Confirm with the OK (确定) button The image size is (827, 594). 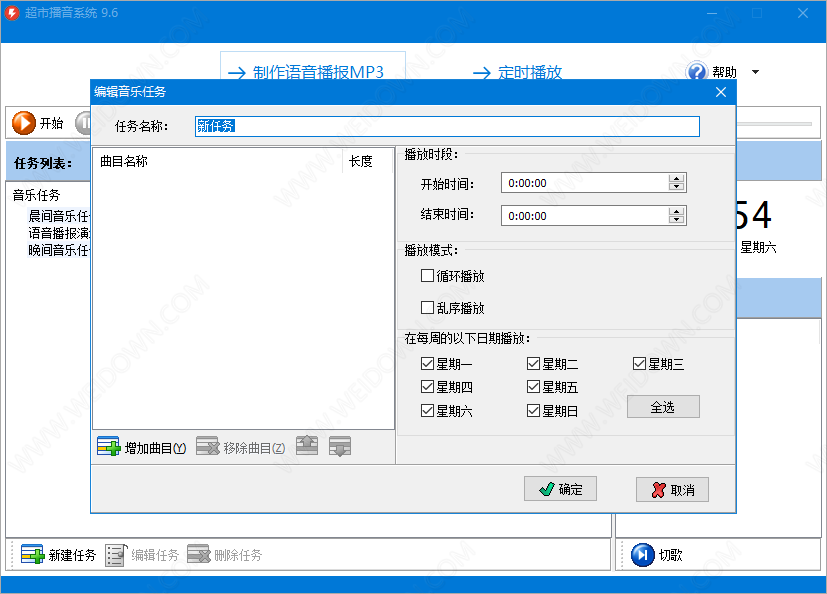[560, 489]
